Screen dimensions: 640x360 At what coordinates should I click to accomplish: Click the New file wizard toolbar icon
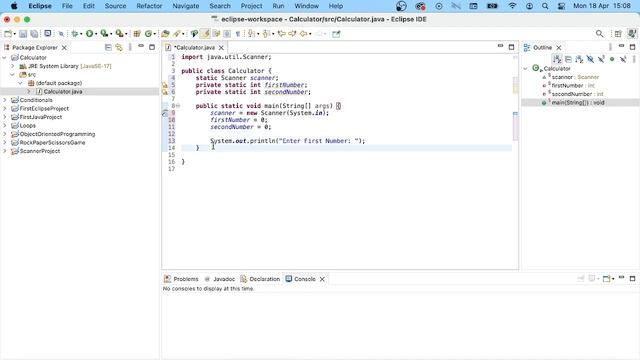8,34
